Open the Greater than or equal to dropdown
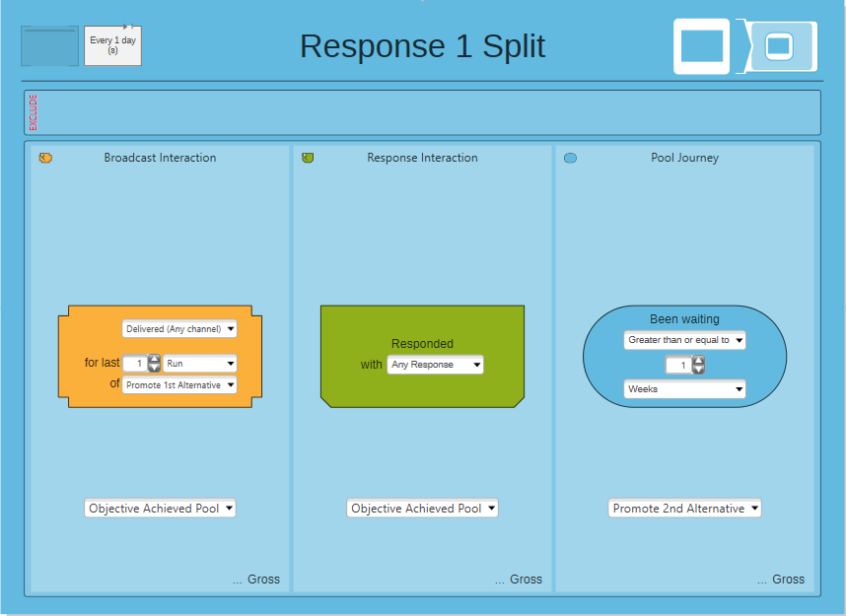Image resolution: width=846 pixels, height=616 pixels. 684,340
